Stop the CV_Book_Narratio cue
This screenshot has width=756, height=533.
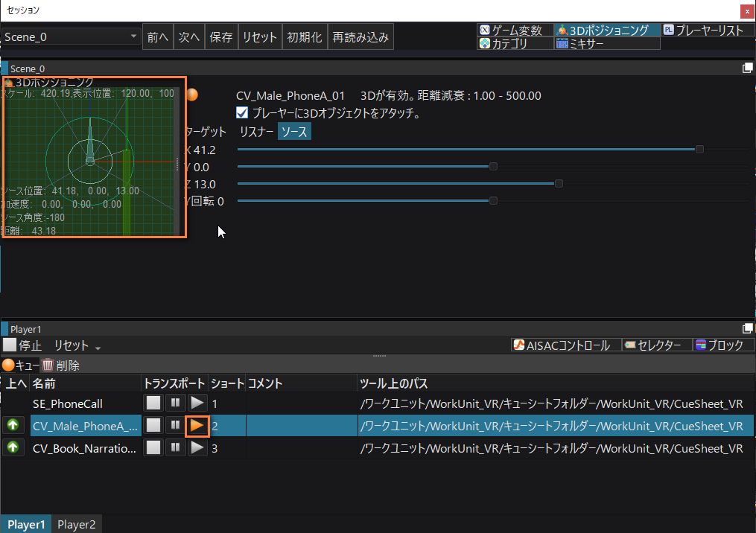(153, 447)
